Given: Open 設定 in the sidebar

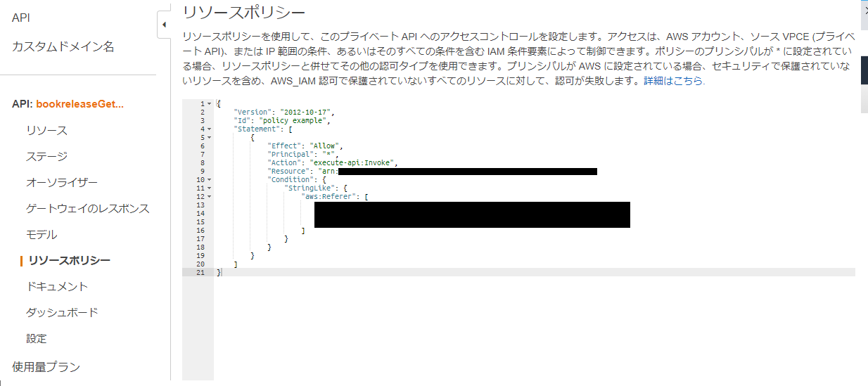Looking at the screenshot, I should (37, 339).
